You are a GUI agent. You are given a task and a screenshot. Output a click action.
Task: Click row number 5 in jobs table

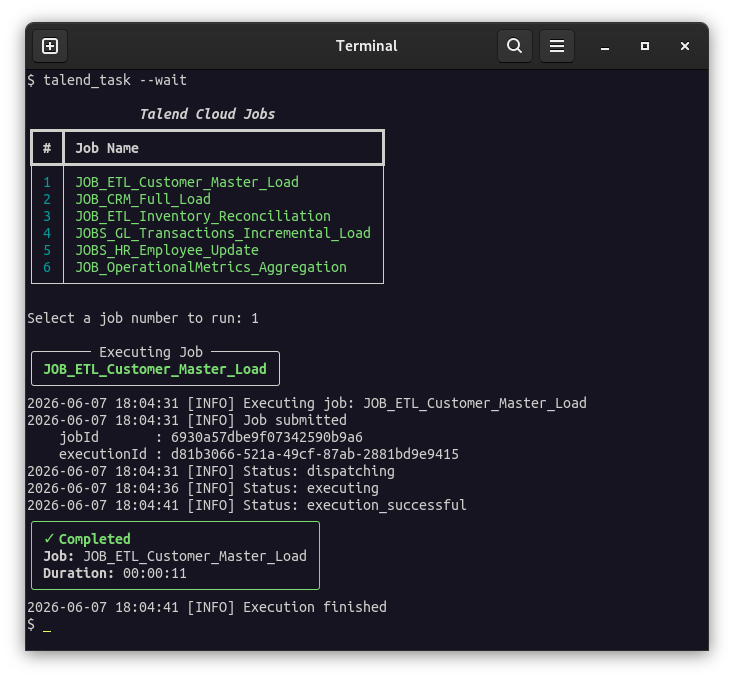47,250
